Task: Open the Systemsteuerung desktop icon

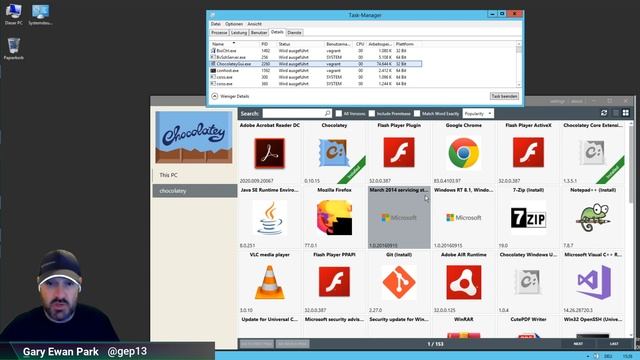Action: (40, 14)
